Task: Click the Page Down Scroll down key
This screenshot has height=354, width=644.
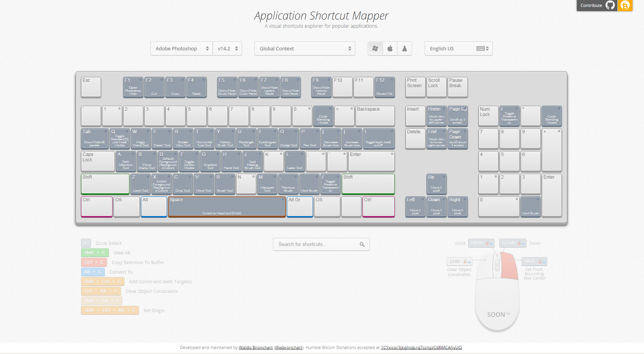Action: (x=458, y=139)
